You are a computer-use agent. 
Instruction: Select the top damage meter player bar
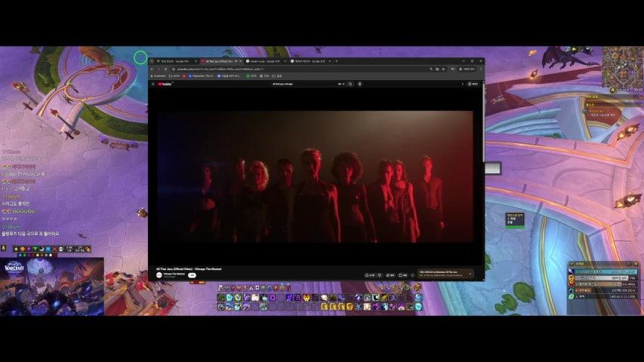(x=603, y=271)
